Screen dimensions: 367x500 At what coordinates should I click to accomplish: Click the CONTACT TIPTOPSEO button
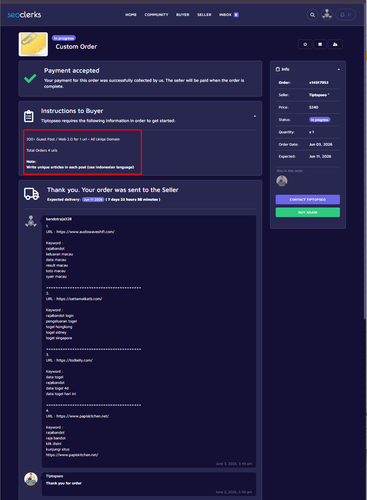coord(308,199)
